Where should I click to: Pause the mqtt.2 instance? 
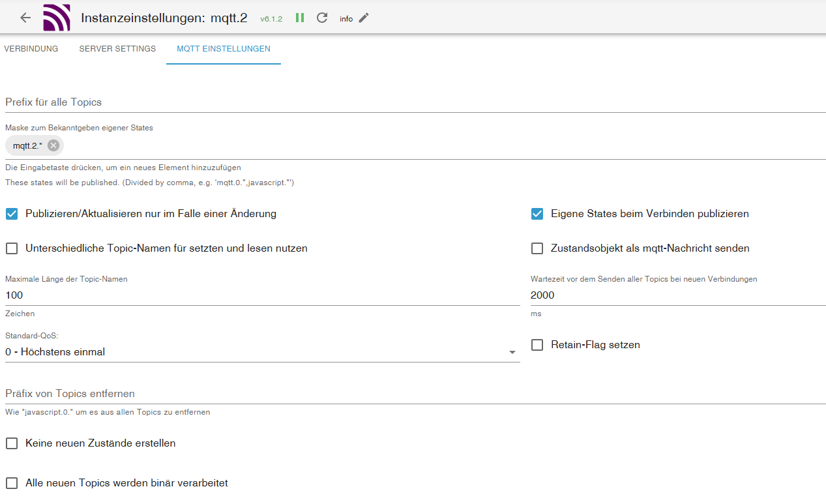(x=300, y=18)
